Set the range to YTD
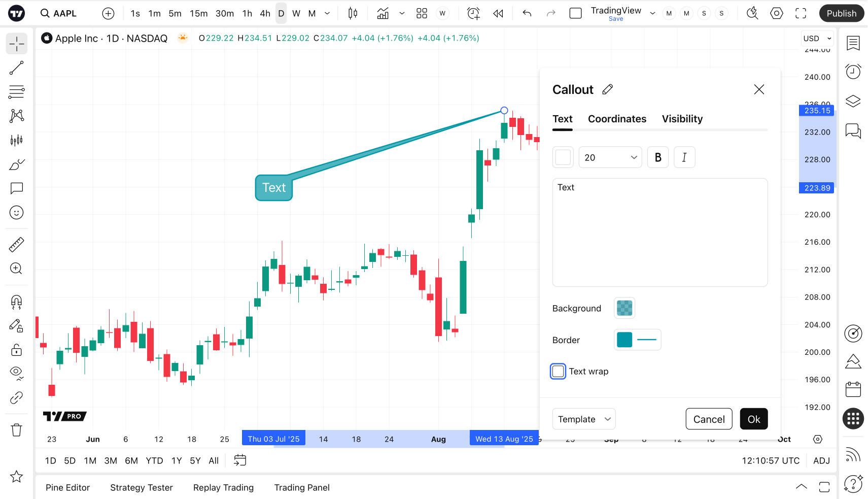Screen dimensions: 868x499 tap(154, 461)
